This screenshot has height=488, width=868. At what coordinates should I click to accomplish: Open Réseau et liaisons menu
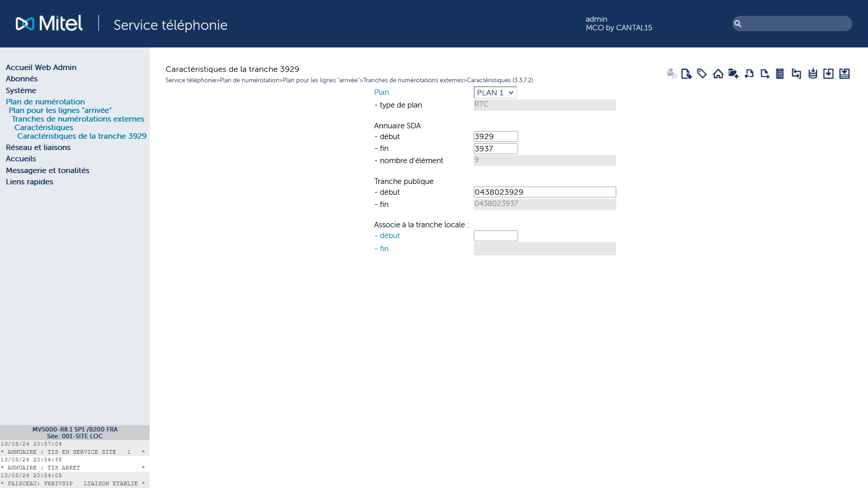click(x=38, y=147)
